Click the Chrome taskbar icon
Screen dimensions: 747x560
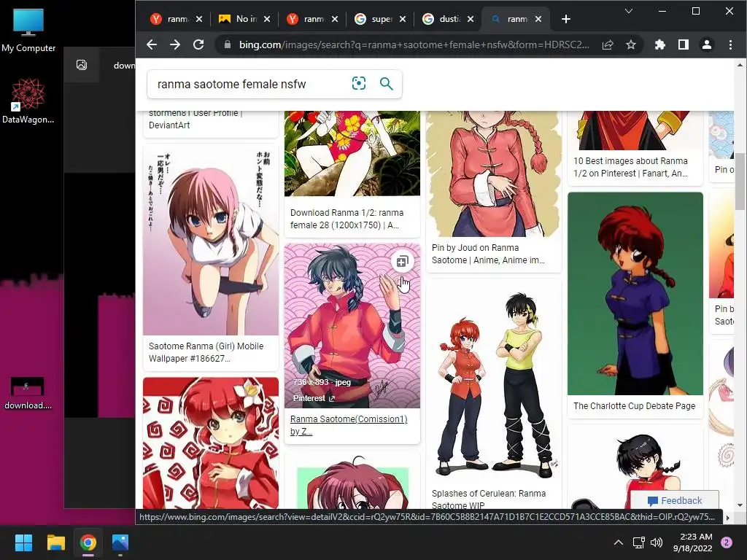[88, 542]
